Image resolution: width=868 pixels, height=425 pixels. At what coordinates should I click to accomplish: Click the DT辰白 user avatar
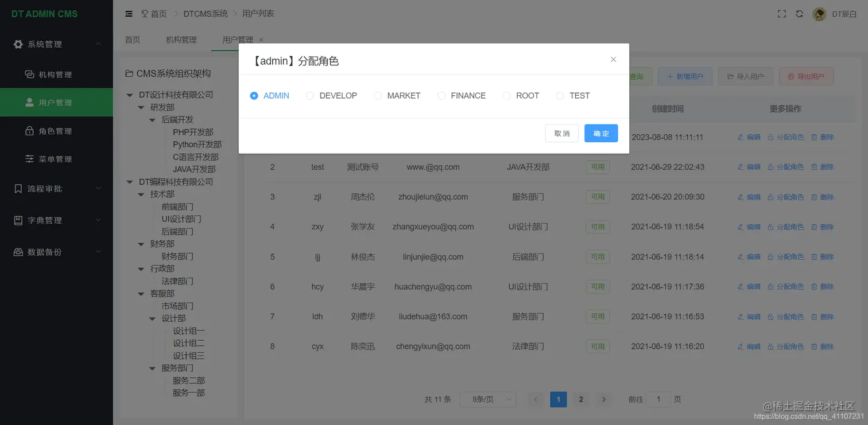(x=819, y=13)
